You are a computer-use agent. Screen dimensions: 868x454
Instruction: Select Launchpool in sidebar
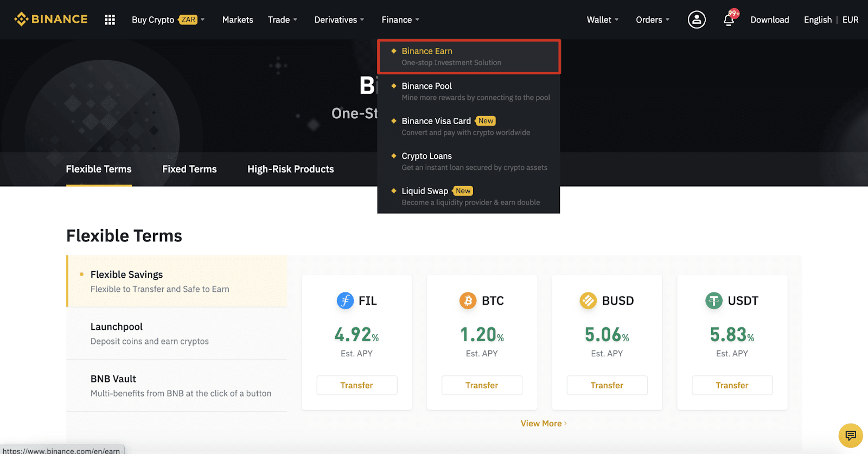click(177, 334)
